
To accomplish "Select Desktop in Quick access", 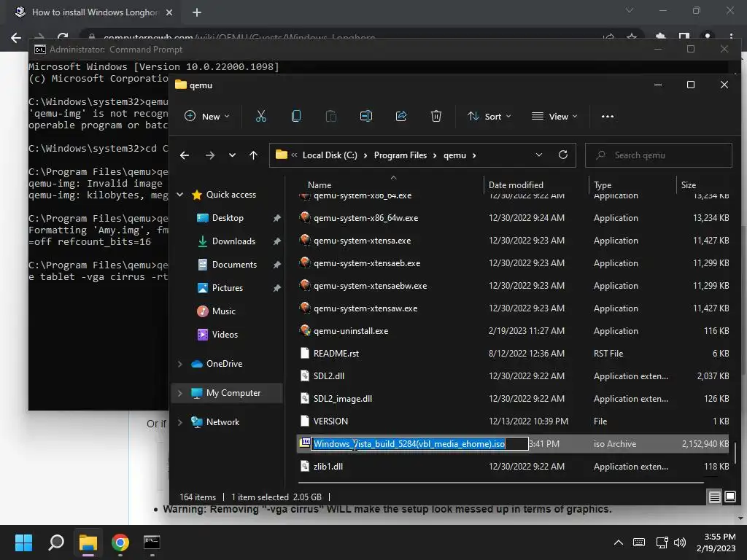I will pos(228,217).
